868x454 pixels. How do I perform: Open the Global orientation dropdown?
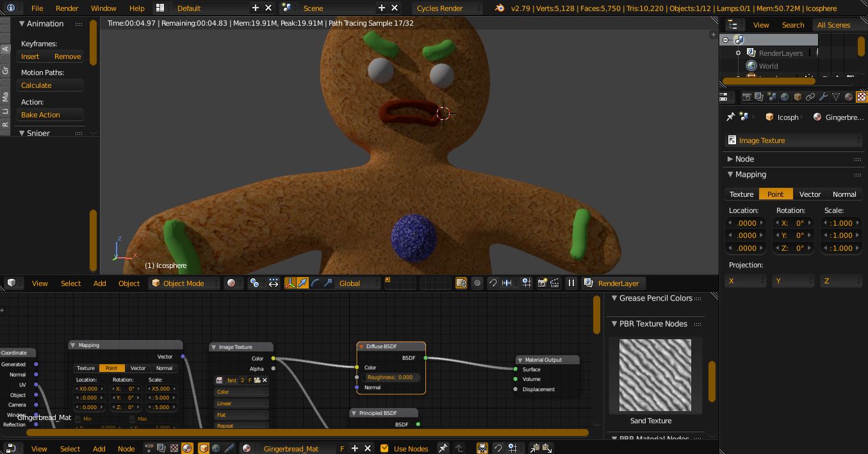click(359, 283)
